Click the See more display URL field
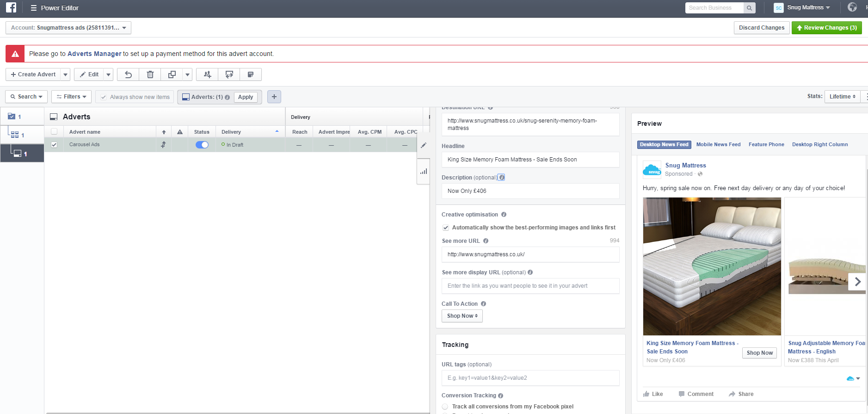 (530, 286)
